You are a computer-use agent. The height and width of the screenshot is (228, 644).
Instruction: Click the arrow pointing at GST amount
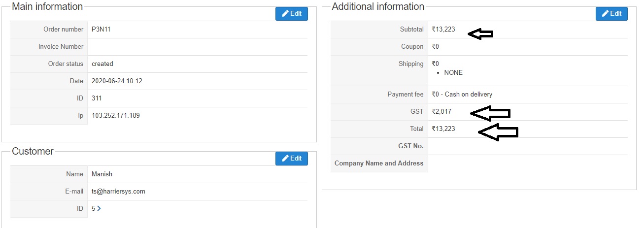tap(490, 113)
